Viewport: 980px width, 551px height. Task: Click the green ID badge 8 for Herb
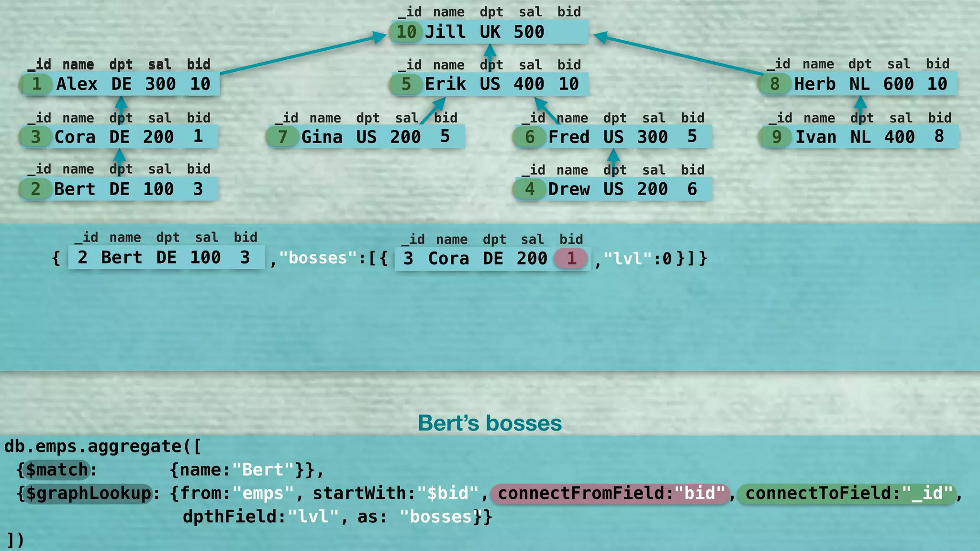775,84
